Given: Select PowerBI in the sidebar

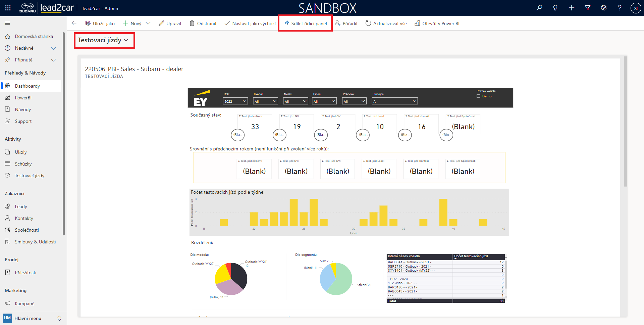Looking at the screenshot, I should pos(23,98).
